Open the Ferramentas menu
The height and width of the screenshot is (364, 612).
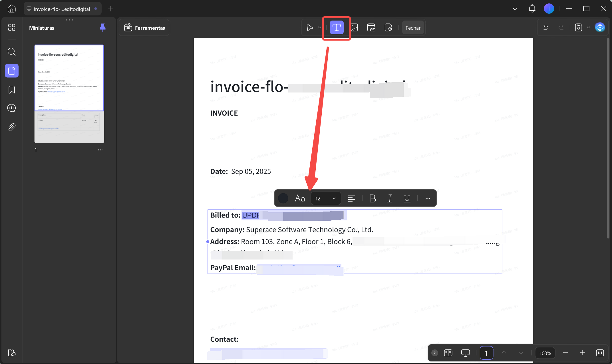click(144, 28)
